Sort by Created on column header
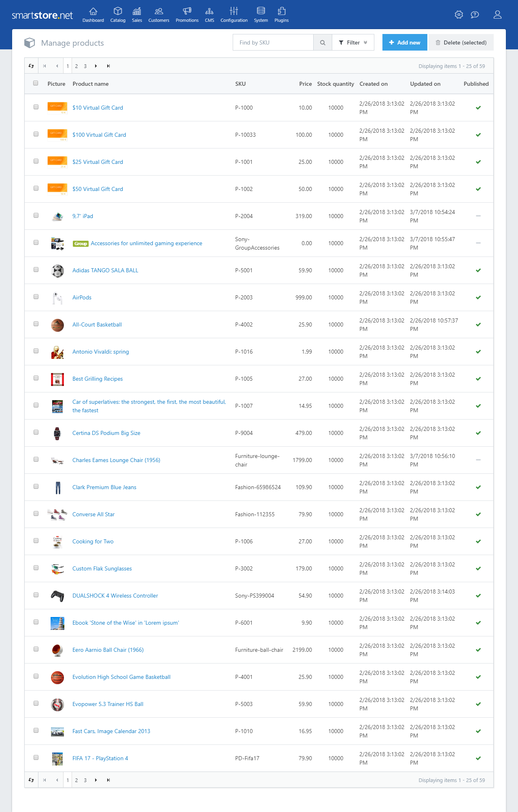Screen dimensions: 518x812 tap(374, 84)
